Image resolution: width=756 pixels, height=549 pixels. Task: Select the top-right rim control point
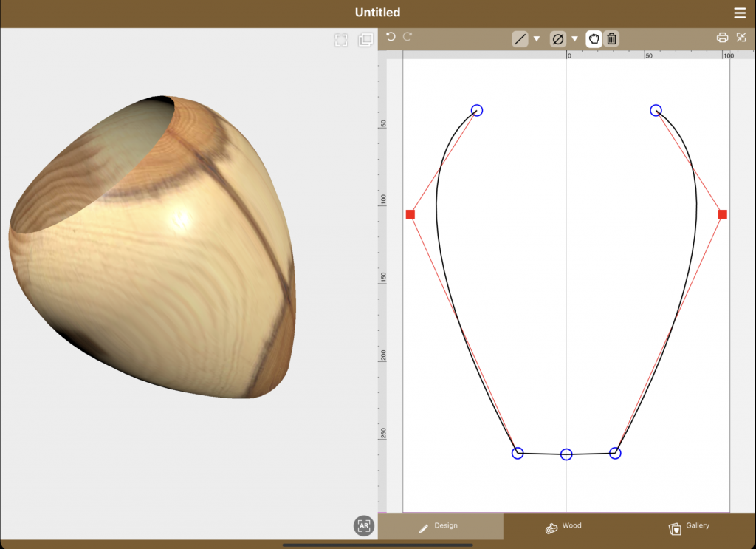click(x=656, y=111)
